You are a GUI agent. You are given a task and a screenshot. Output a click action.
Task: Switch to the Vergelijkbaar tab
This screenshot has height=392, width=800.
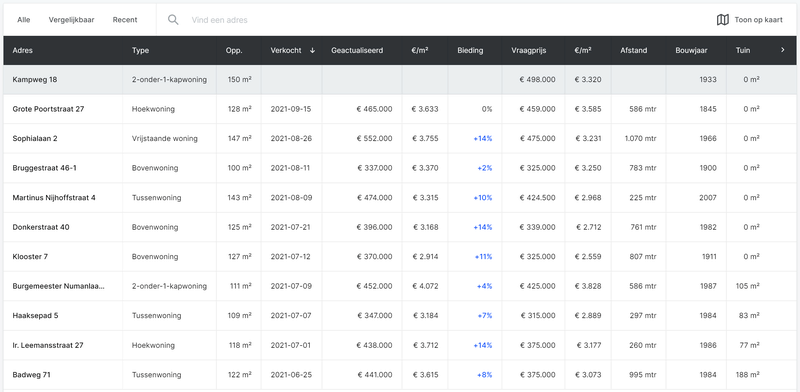click(x=71, y=20)
